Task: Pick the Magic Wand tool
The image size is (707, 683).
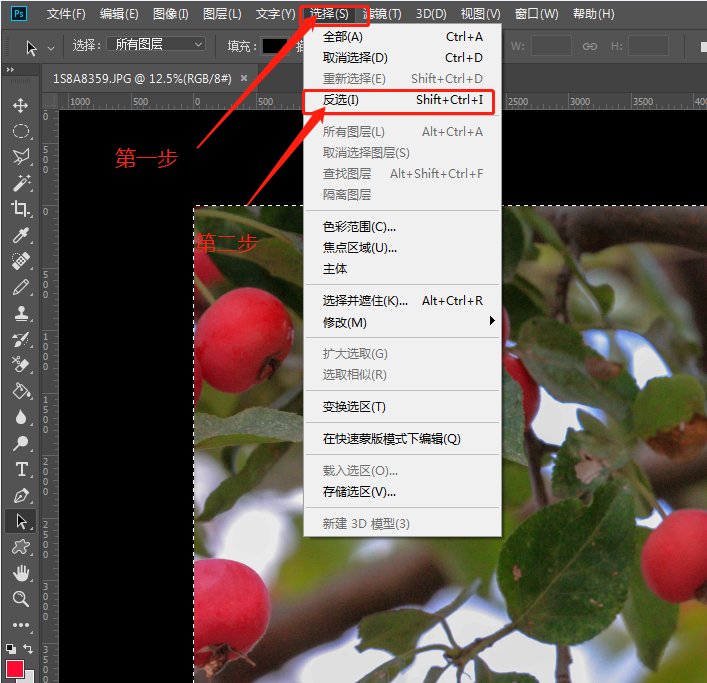Action: pos(20,183)
